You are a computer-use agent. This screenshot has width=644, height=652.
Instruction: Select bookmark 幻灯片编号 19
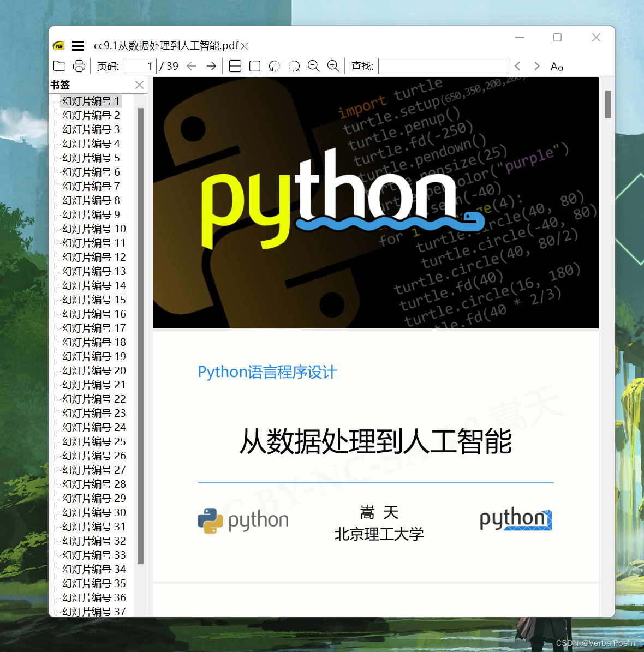[x=94, y=356]
